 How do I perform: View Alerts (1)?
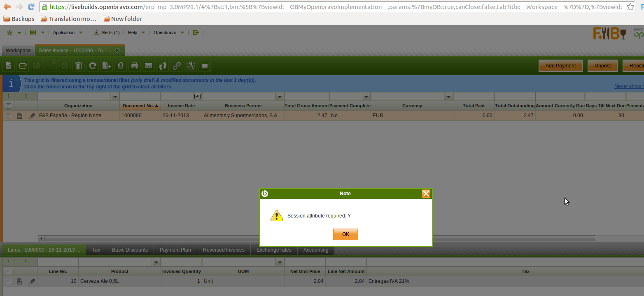coord(107,32)
